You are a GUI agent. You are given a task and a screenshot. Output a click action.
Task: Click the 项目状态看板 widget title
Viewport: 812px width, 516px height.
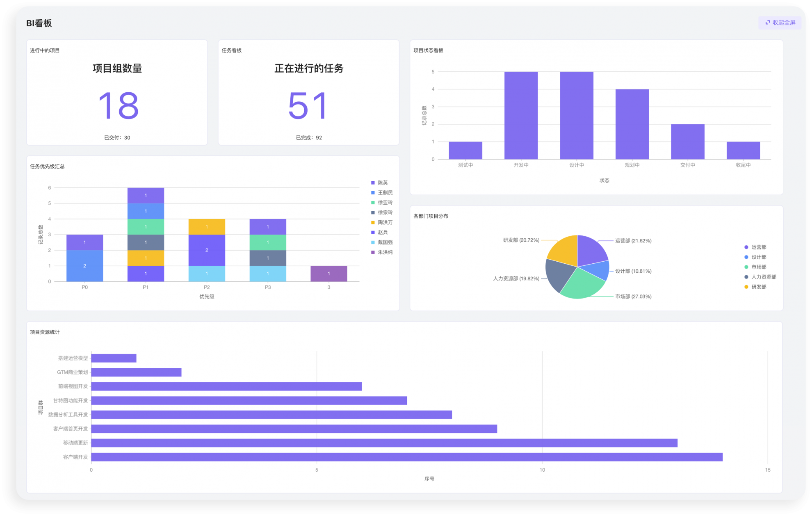428,50
